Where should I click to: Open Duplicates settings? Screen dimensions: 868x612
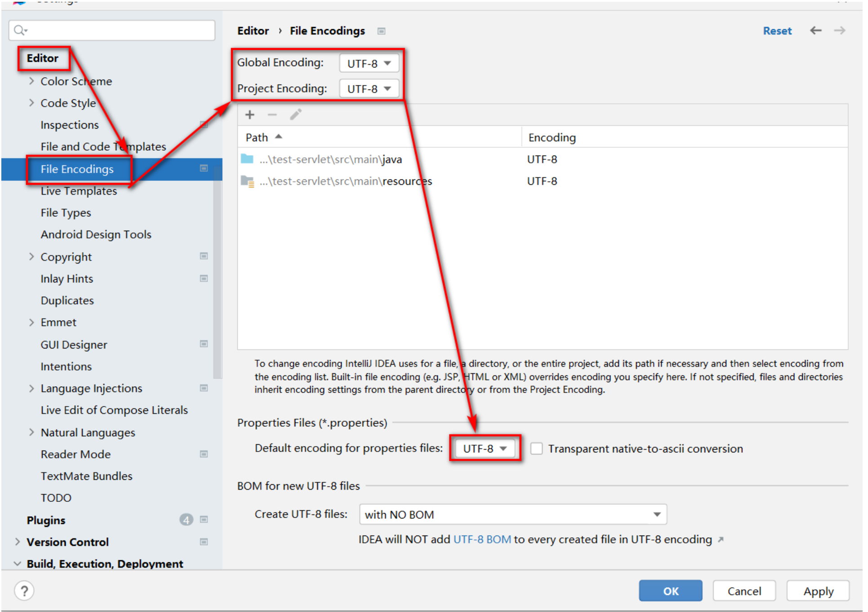(67, 300)
